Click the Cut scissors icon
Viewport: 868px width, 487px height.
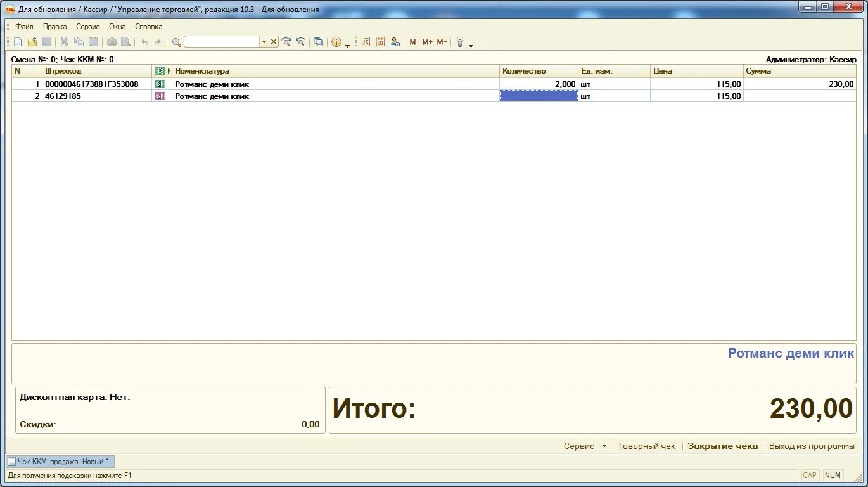(x=64, y=42)
